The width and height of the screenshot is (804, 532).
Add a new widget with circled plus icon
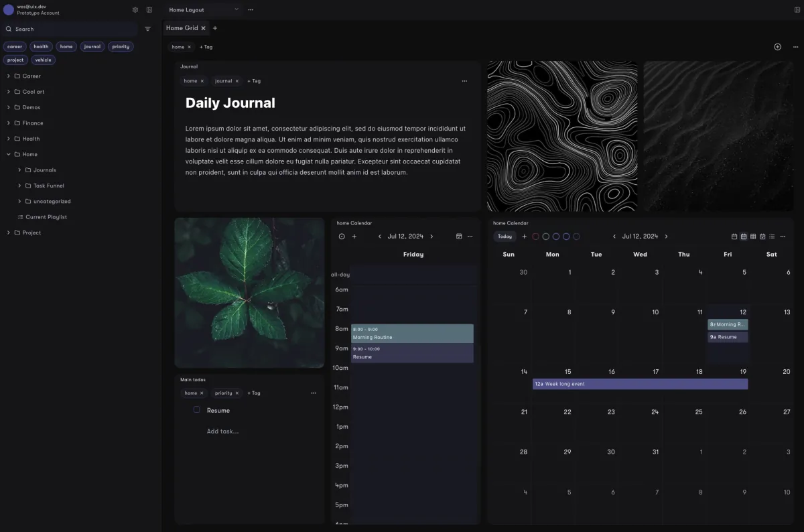pos(778,47)
